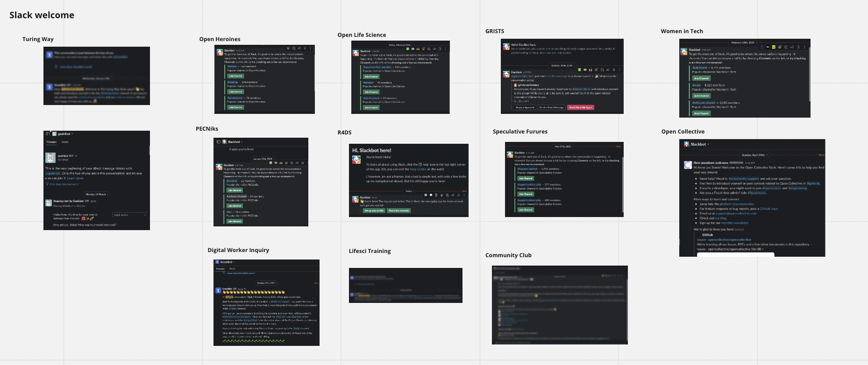The height and width of the screenshot is (365, 868).
Task: Select the Lifesci Training screenshot thumbnail
Action: [x=406, y=285]
